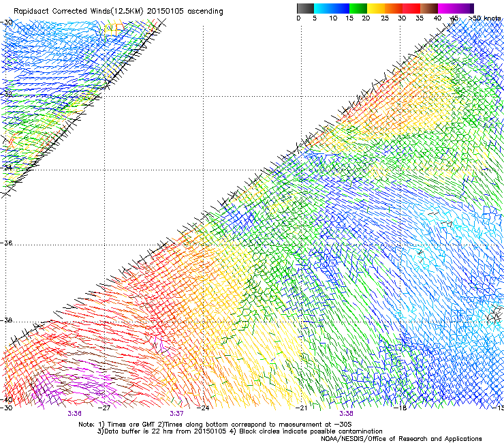504x443 pixels.
Task: Click the Rapidscat Corrected Winds title text
Action: pyautogui.click(x=119, y=12)
